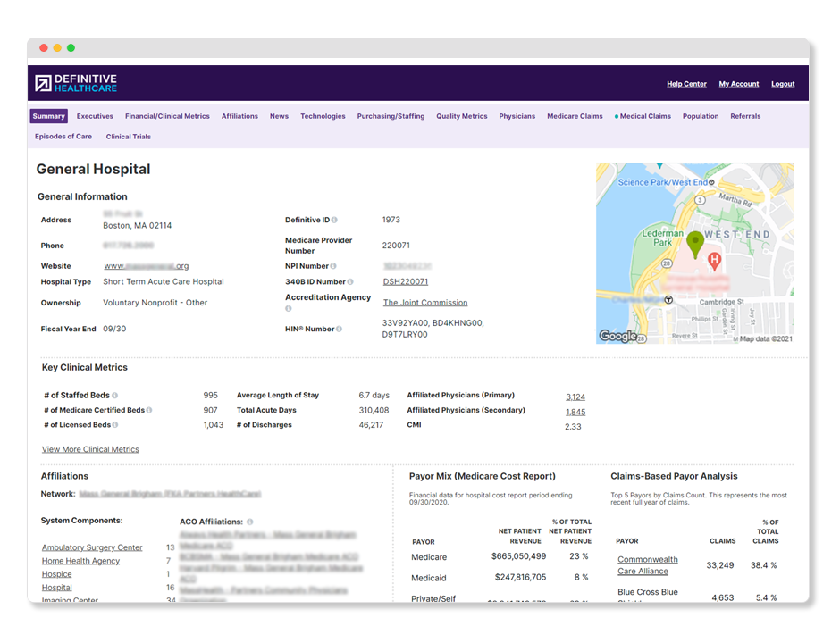Open The Joint Commission link

click(x=425, y=303)
